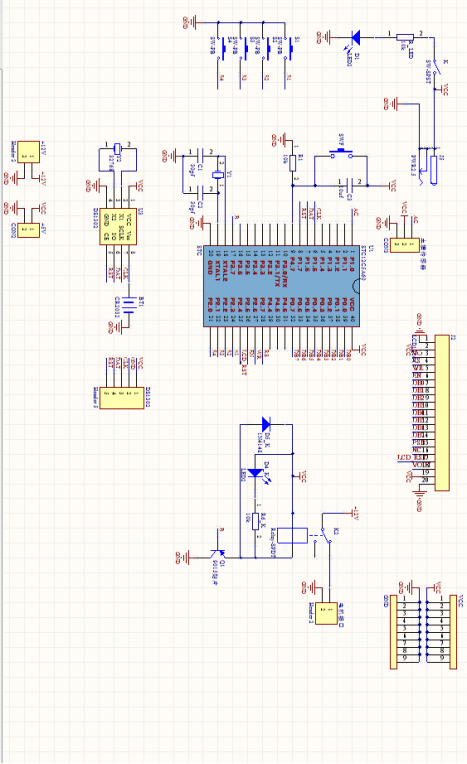Click the 'PWR2.5' jack label
467x764 pixels.
click(x=413, y=166)
